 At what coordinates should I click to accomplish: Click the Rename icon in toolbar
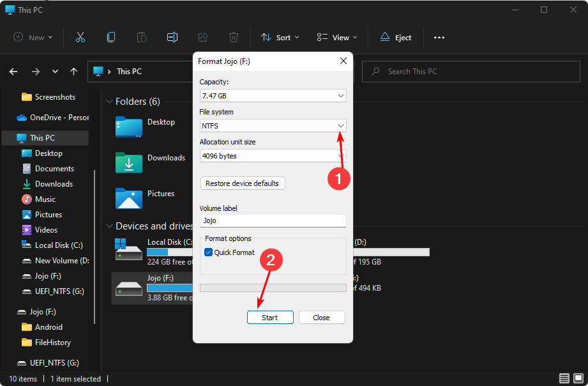tap(172, 37)
